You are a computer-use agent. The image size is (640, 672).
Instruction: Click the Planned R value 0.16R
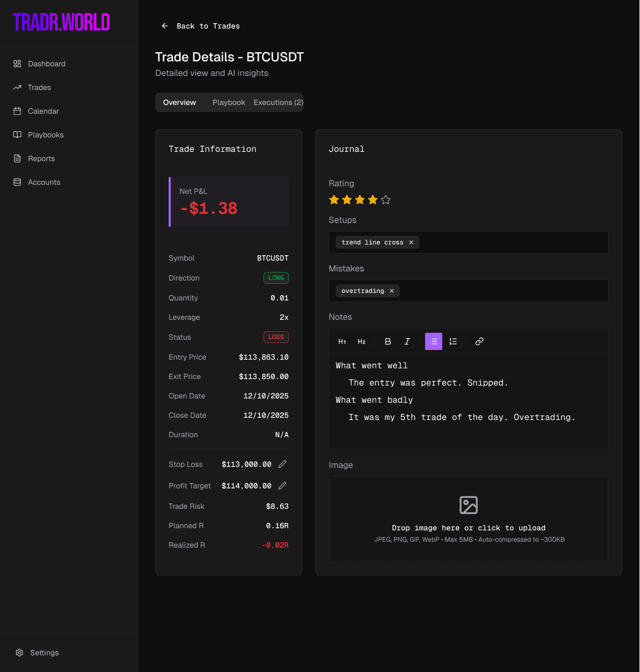pos(277,526)
